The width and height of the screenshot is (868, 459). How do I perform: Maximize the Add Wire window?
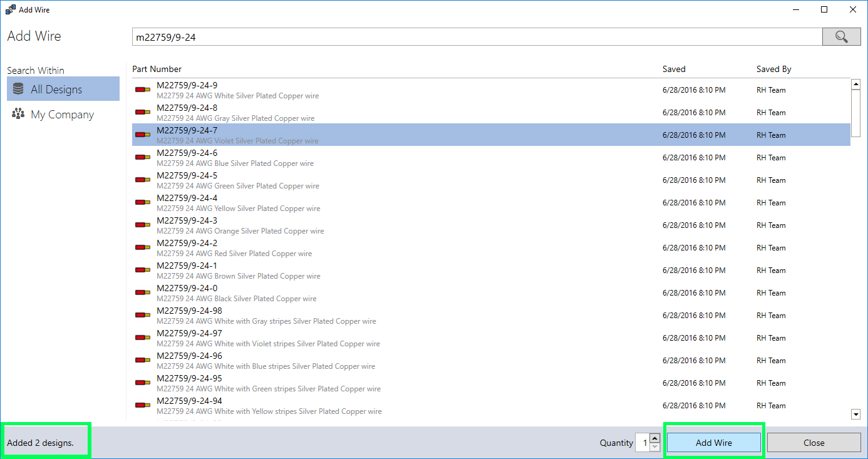[x=824, y=9]
